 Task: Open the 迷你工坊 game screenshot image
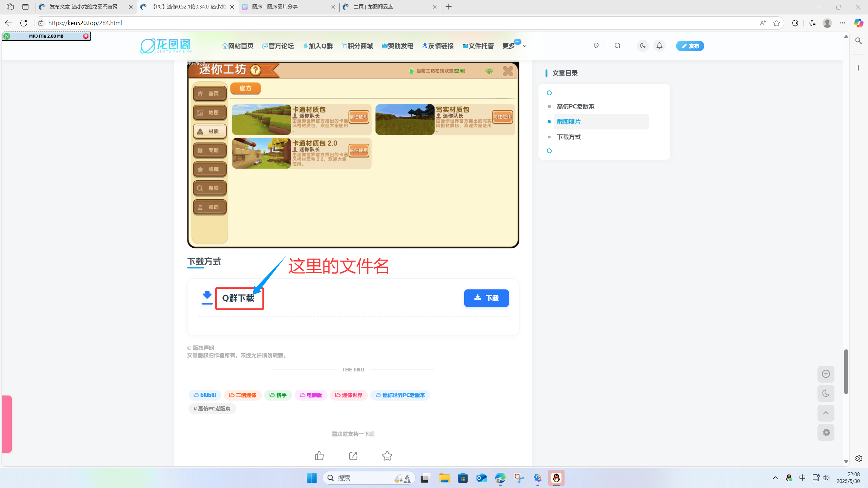353,155
